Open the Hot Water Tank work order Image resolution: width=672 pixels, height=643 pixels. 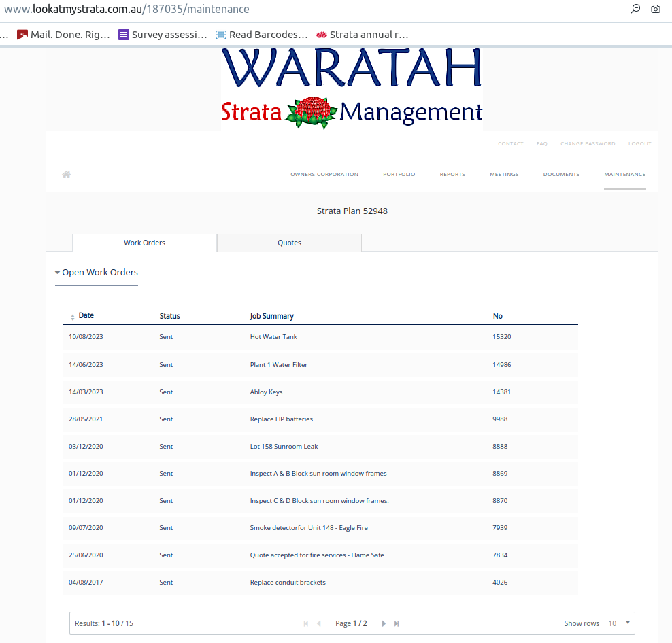click(x=273, y=337)
